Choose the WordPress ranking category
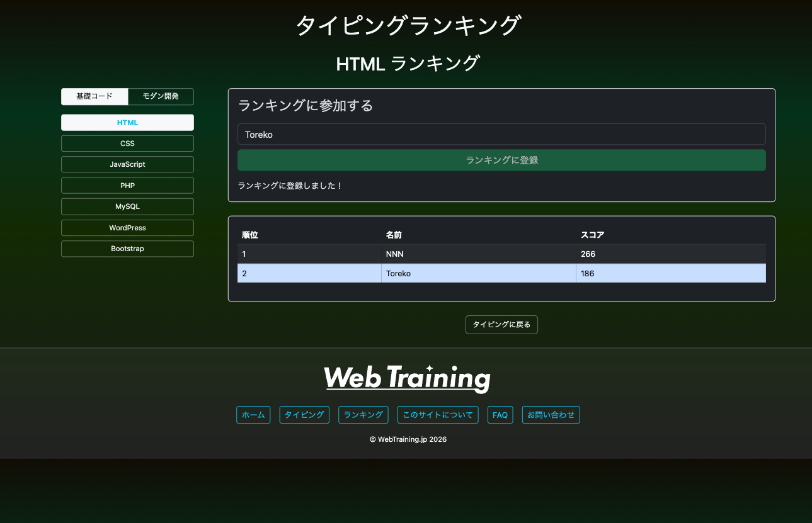The height and width of the screenshot is (523, 812). [x=127, y=228]
